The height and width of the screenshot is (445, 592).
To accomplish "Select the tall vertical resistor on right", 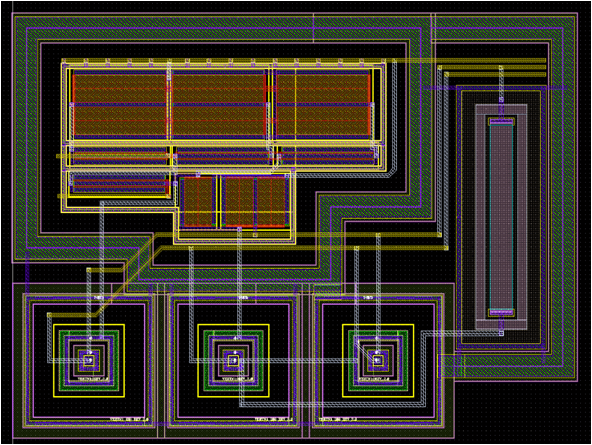I will 501,217.
